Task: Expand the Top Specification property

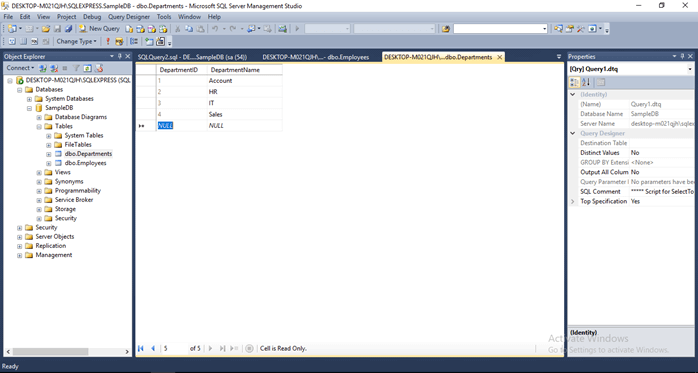Action: click(573, 201)
